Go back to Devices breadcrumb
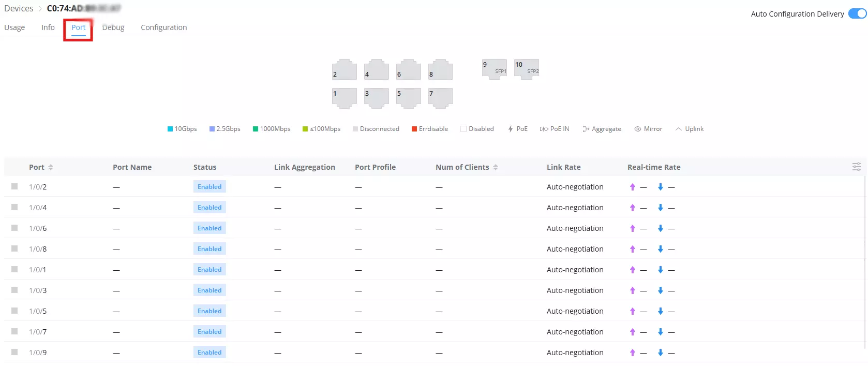Image resolution: width=868 pixels, height=366 pixels. point(19,8)
